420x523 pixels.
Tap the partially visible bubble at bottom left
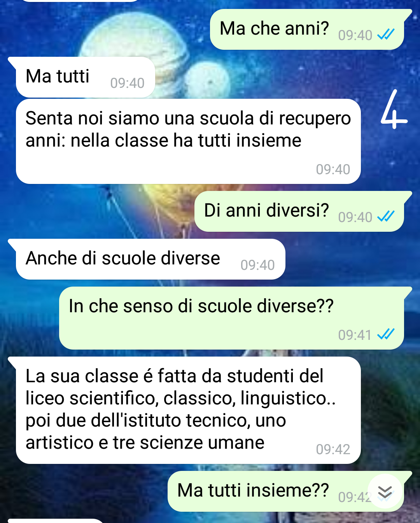click(x=56, y=521)
